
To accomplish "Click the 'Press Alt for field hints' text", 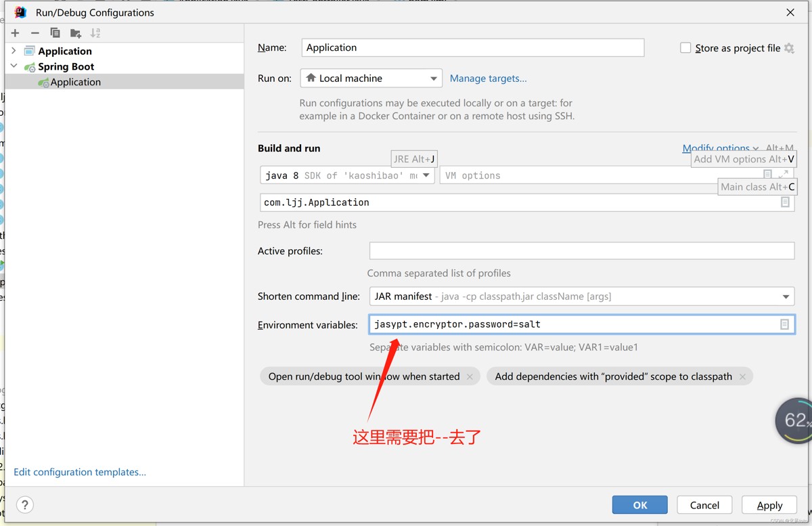I will [307, 225].
